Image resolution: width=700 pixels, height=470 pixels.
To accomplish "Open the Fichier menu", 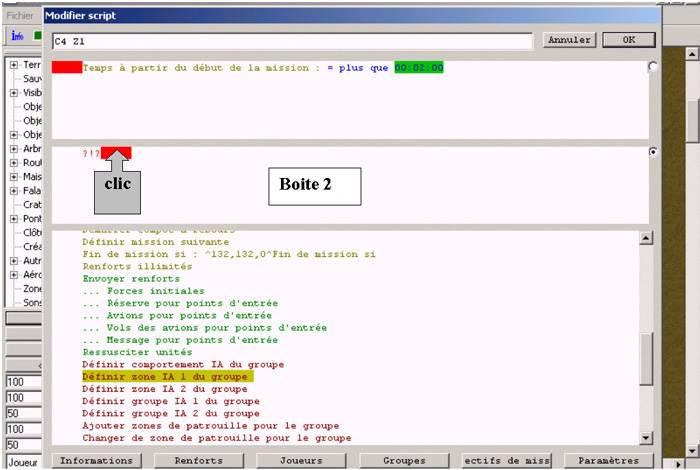I will point(20,16).
